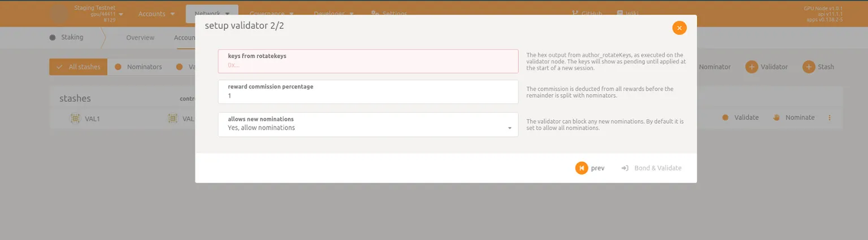Viewport: 868px width, 240px height.
Task: Click the plus Stash button
Action: point(818,67)
